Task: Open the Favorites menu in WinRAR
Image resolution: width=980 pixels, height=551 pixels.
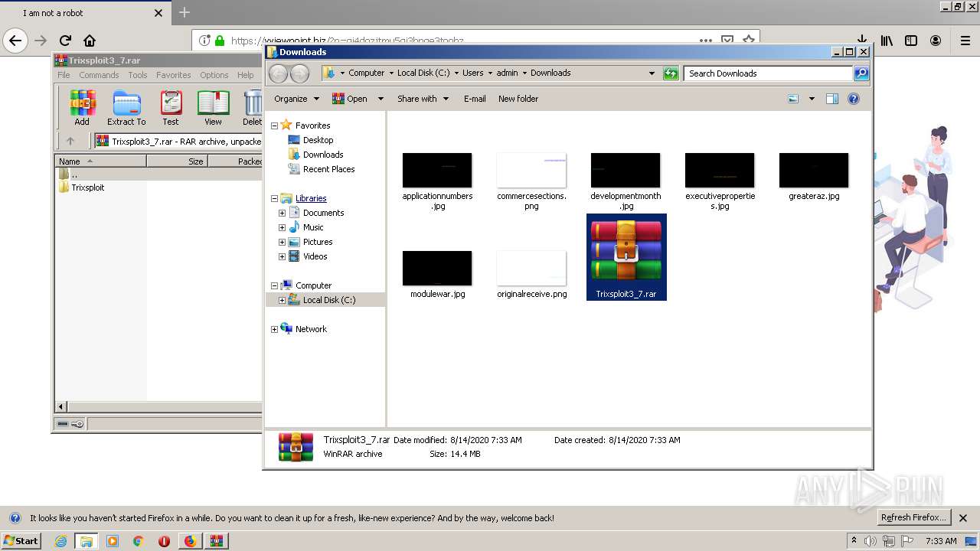Action: [x=174, y=75]
